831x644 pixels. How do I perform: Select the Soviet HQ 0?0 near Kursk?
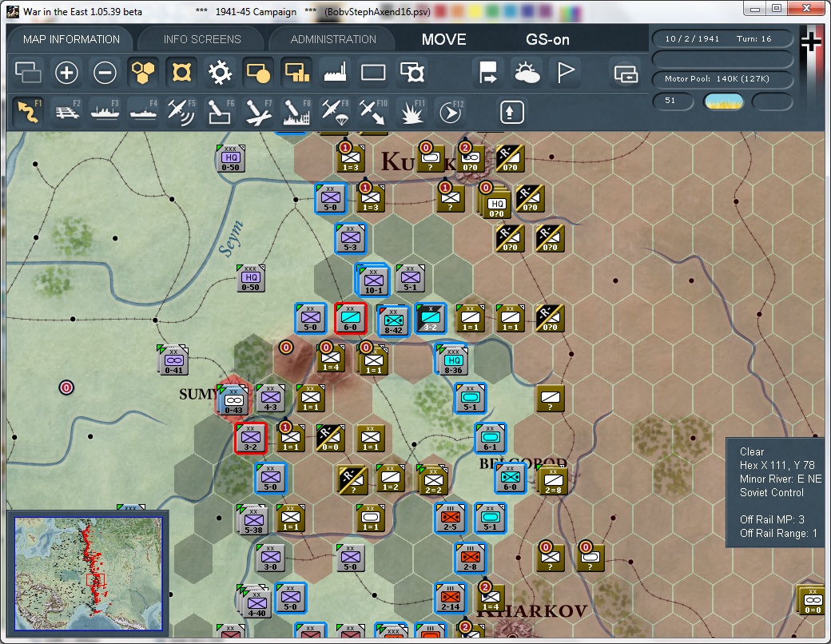pyautogui.click(x=495, y=204)
